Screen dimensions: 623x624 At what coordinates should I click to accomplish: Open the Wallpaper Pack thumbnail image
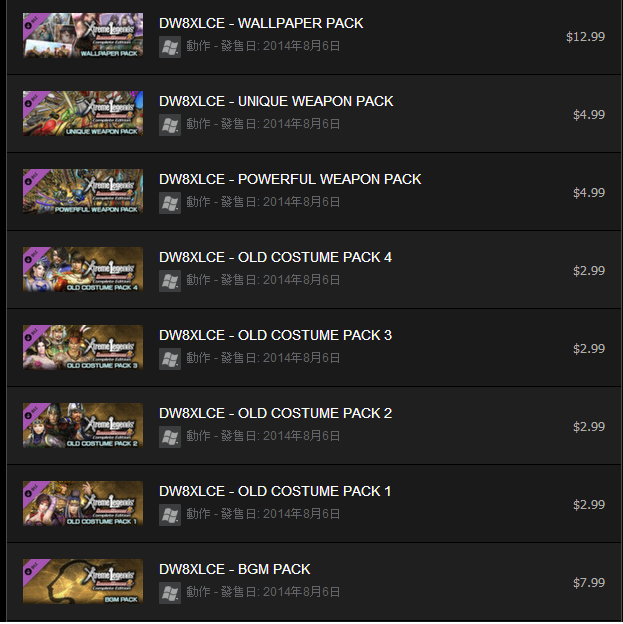click(83, 35)
